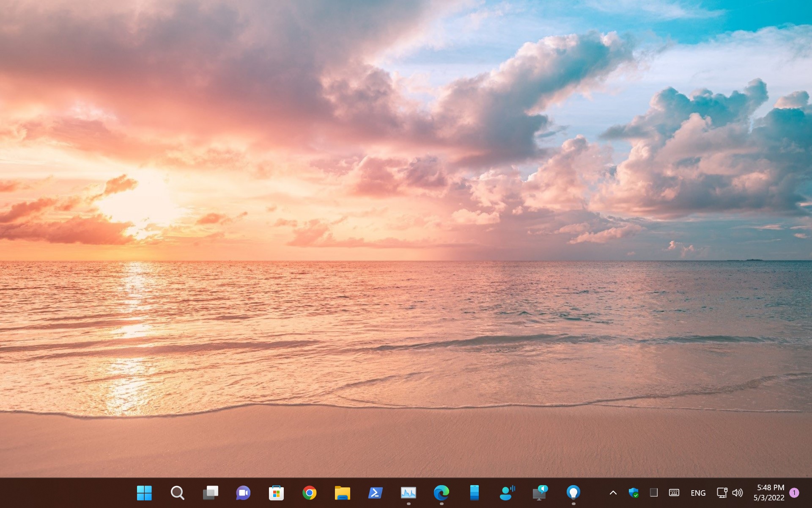Image resolution: width=812 pixels, height=508 pixels.
Task: Adjust volume via the speaker icon
Action: point(738,493)
